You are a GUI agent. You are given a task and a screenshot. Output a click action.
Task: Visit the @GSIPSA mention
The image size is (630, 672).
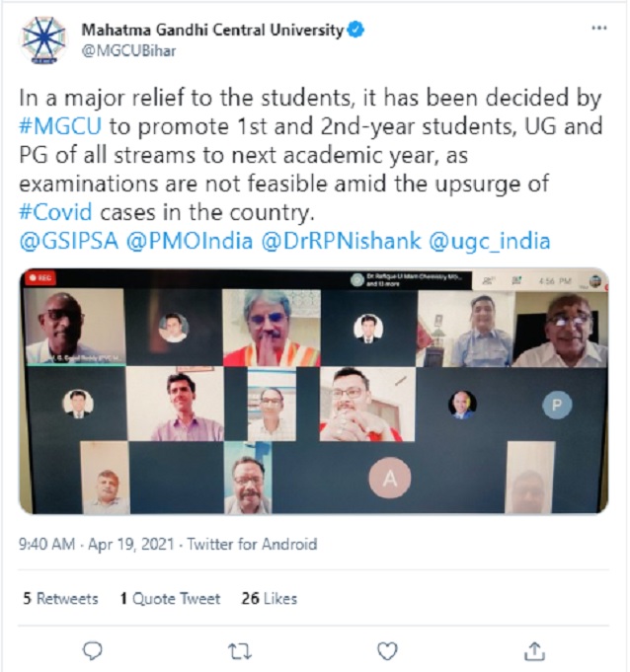[x=70, y=241]
